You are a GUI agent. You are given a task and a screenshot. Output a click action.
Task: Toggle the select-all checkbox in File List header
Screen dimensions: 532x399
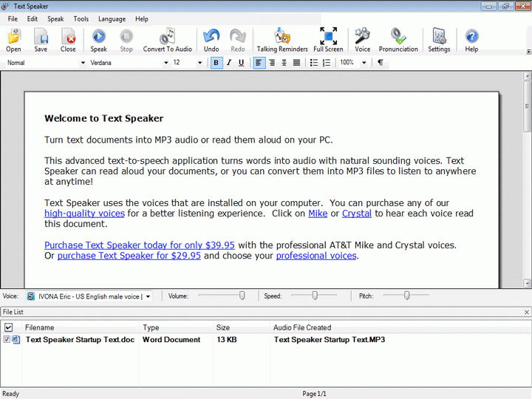[9, 327]
